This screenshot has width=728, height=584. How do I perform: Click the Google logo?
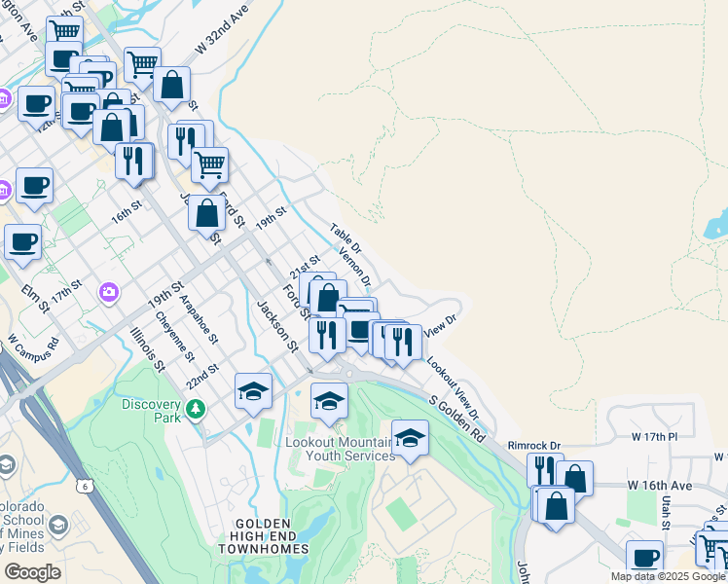tap(32, 572)
